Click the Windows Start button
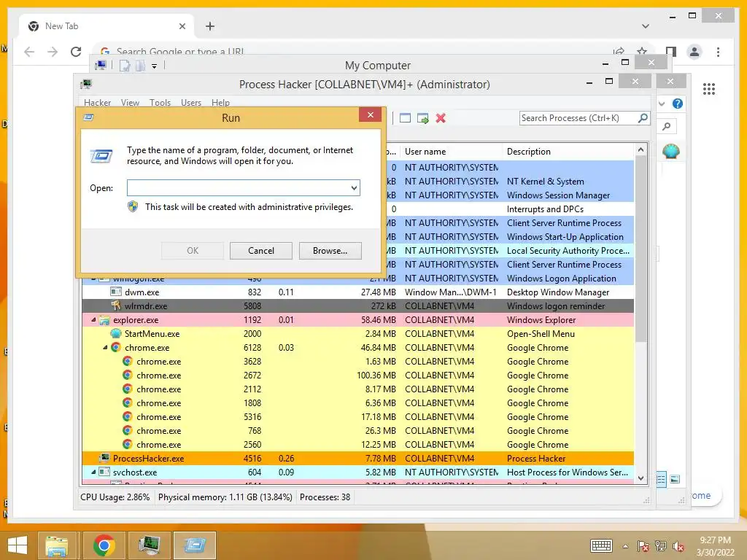Screen dimensions: 747x560 18,545
